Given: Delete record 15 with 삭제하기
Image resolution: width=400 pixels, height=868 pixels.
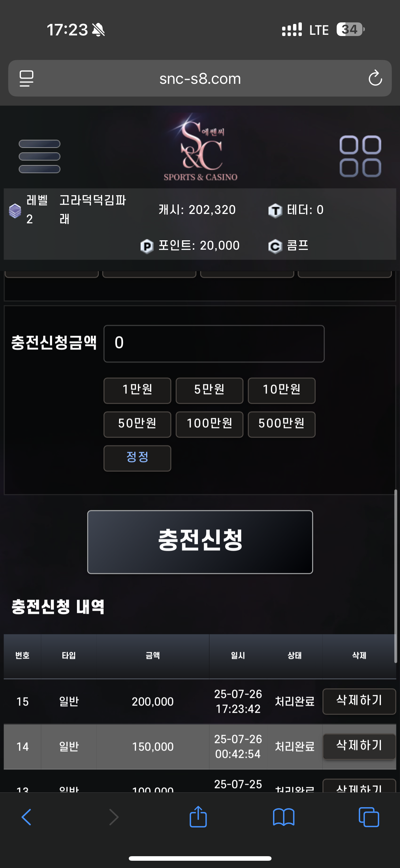Looking at the screenshot, I should [x=359, y=701].
